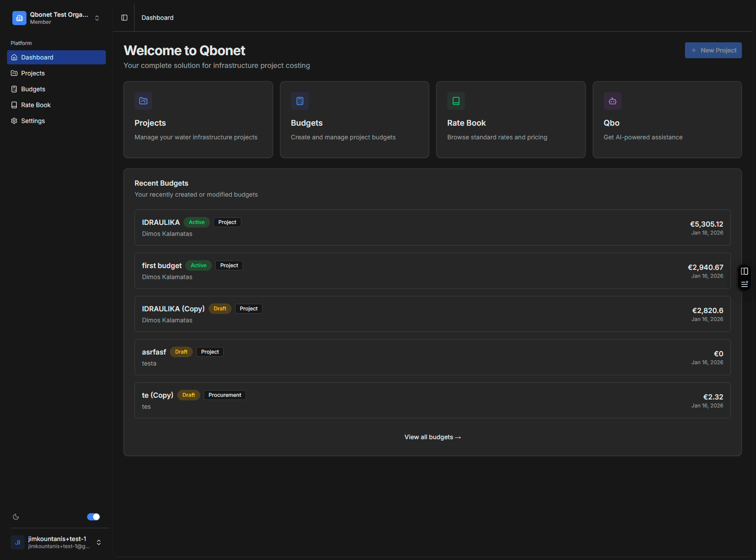
Task: Click Draft badge on asrfasf row
Action: (181, 352)
